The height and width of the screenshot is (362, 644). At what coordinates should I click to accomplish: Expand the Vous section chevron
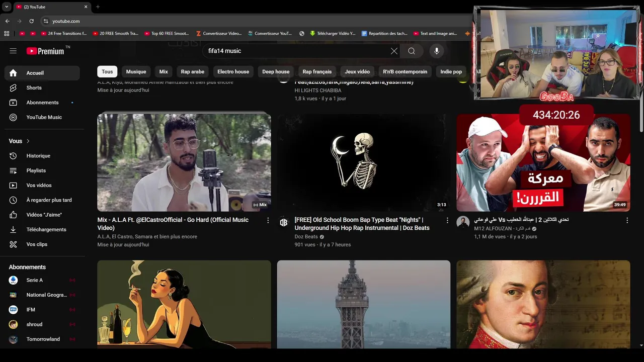coord(28,141)
